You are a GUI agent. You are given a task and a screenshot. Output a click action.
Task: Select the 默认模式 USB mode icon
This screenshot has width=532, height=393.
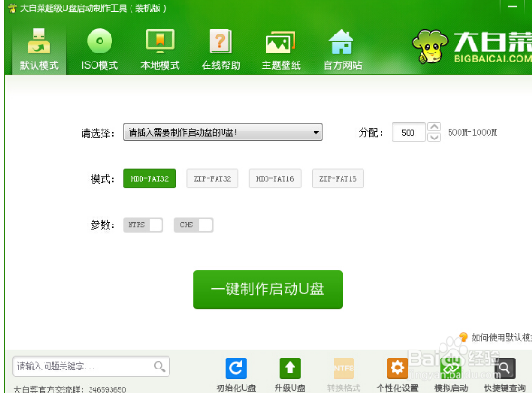tap(39, 42)
